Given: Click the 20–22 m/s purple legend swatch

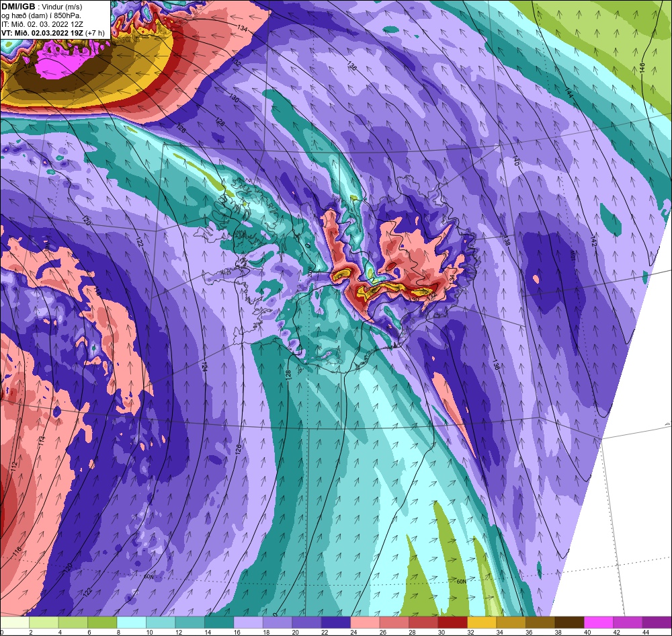Looking at the screenshot, I should click(306, 623).
